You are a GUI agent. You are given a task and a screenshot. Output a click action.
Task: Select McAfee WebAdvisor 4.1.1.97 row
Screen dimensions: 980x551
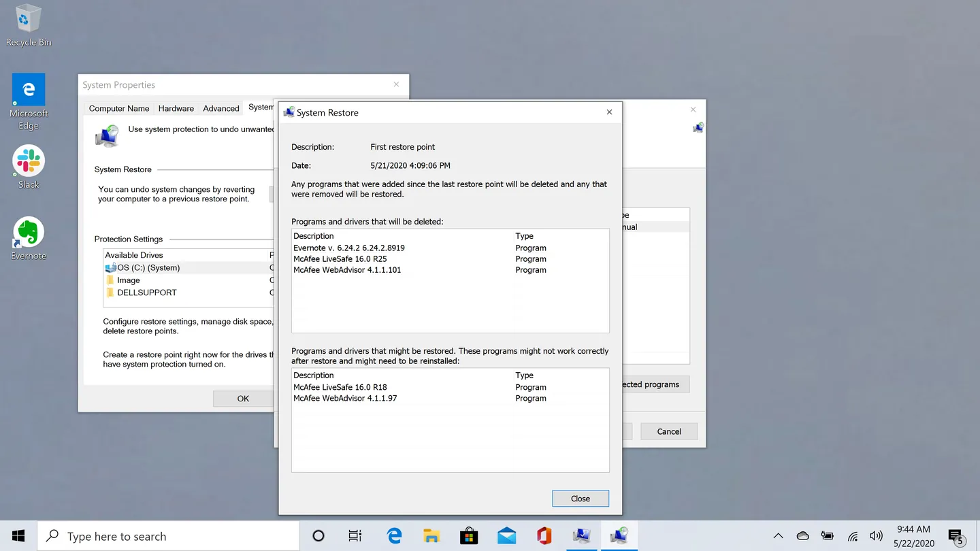coord(450,398)
